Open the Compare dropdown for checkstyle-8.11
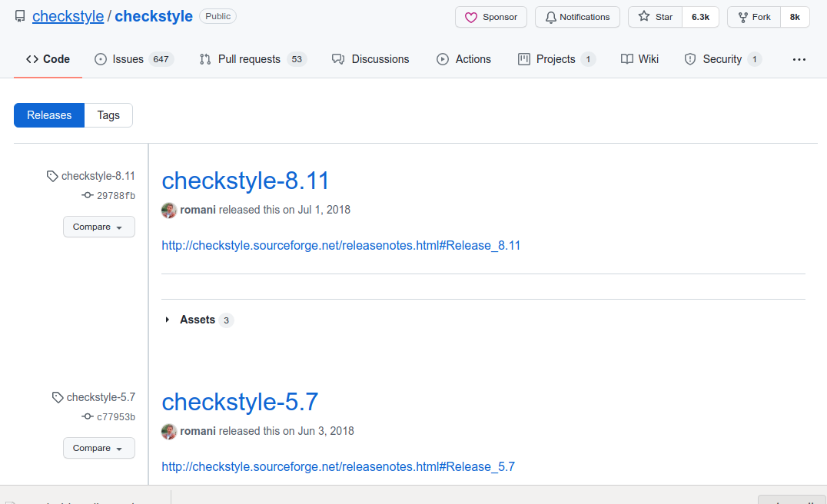Viewport: 827px width, 504px height. [98, 227]
